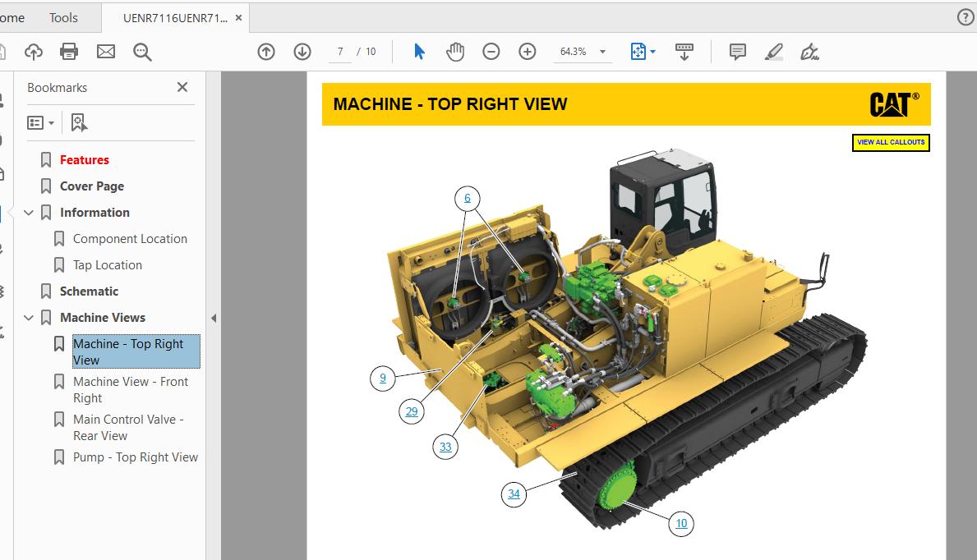Go to next page arrow
The width and height of the screenshot is (977, 560).
(x=302, y=52)
